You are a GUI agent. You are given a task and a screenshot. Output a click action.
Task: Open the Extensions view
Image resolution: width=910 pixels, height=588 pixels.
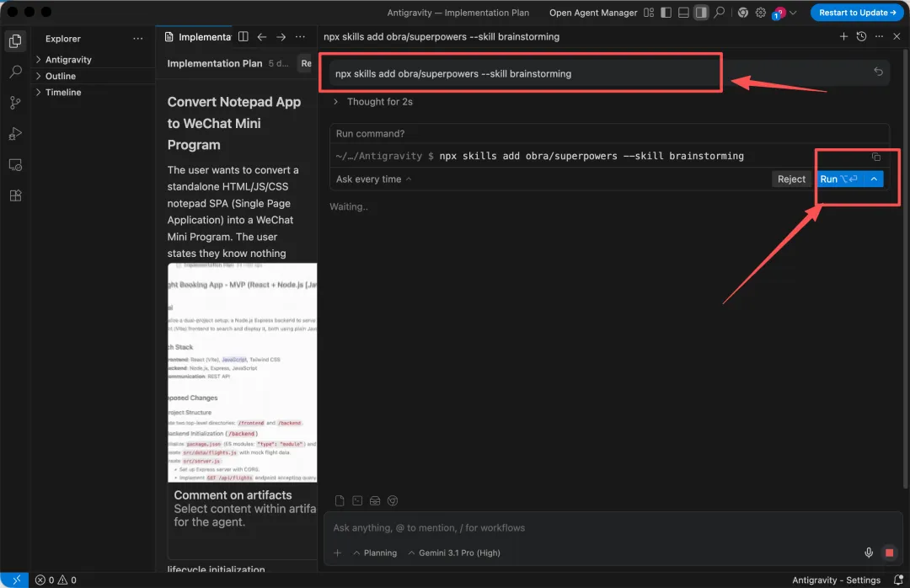tap(16, 195)
